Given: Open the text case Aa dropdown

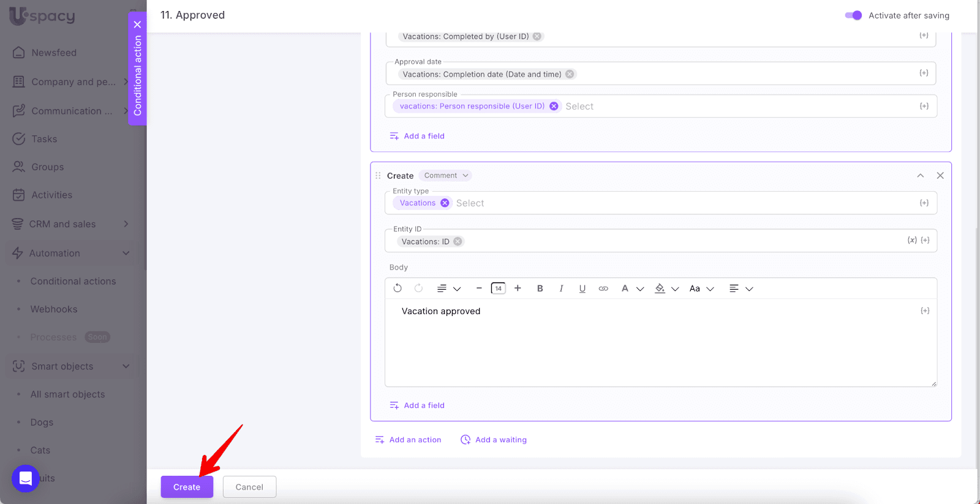Looking at the screenshot, I should [701, 288].
